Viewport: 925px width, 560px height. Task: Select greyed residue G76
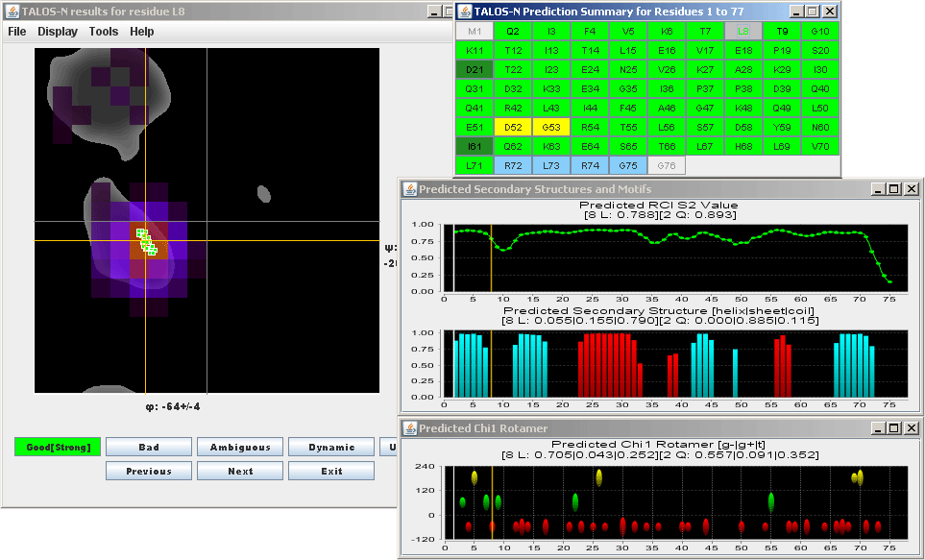point(667,166)
